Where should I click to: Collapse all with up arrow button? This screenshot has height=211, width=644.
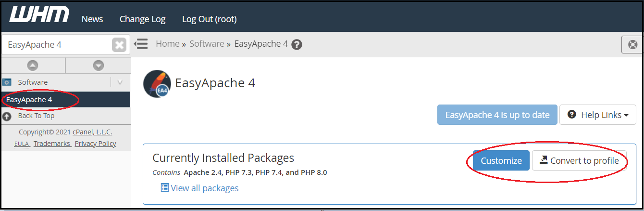tap(33, 65)
